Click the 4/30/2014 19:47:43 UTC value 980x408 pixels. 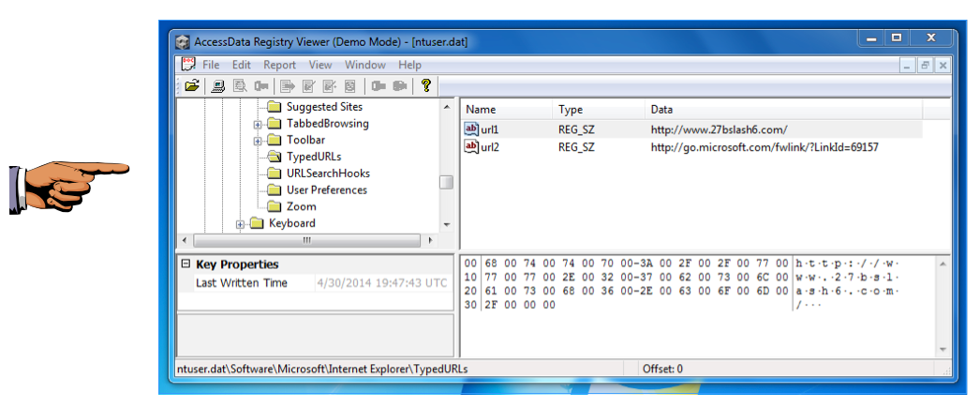pos(382,283)
